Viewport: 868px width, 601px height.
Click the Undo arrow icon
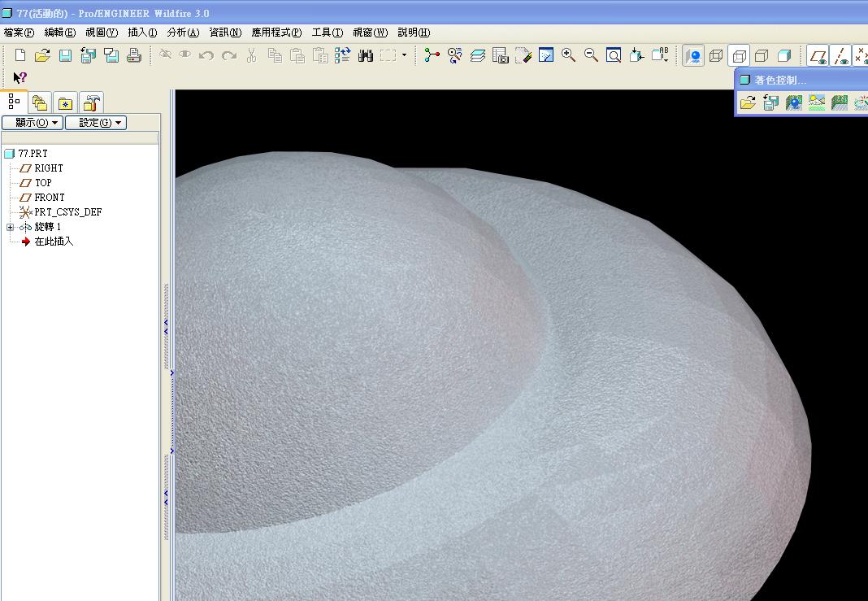(206, 55)
